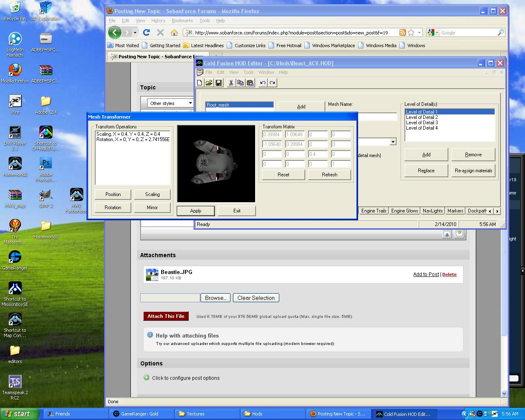Switch to the Engine Glows tab
The image size is (525, 420).
pos(404,211)
